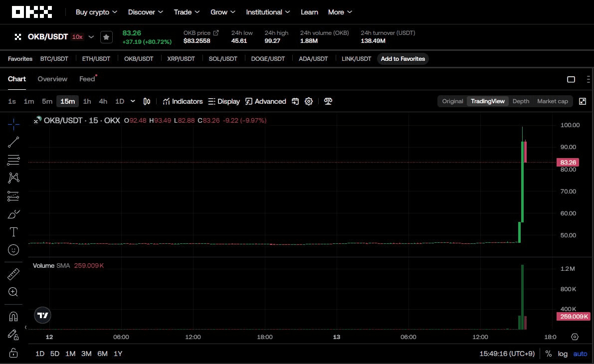The width and height of the screenshot is (594, 364).
Task: Expand the Buy crypto menu
Action: click(96, 12)
